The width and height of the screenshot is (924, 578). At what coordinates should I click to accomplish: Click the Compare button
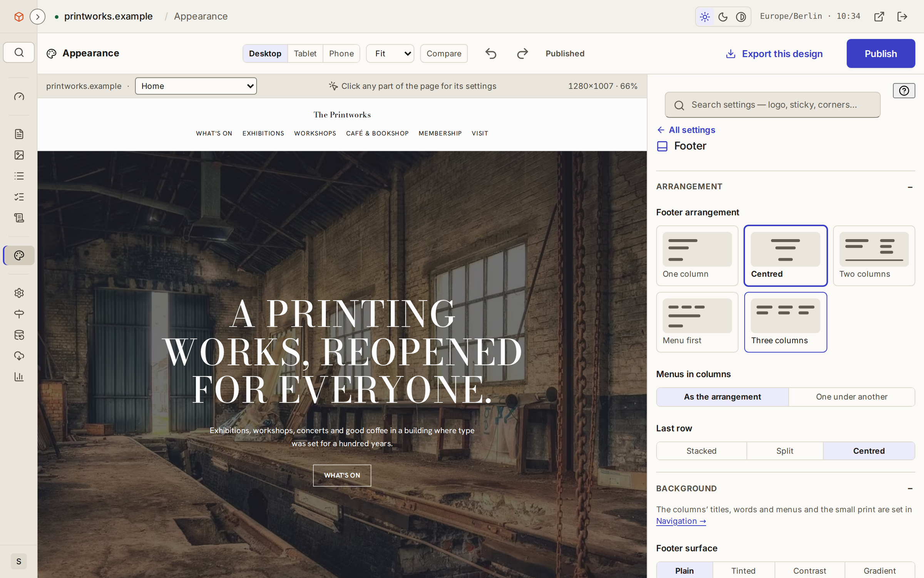(x=444, y=54)
